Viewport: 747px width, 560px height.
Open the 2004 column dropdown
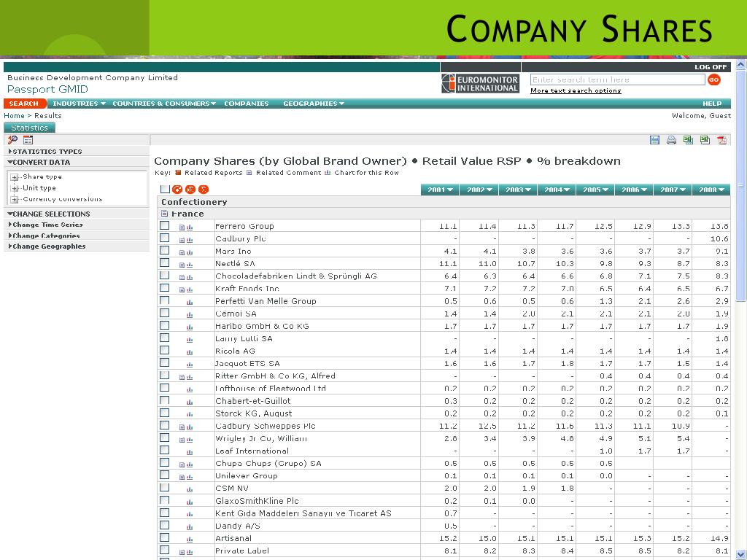pyautogui.click(x=557, y=190)
